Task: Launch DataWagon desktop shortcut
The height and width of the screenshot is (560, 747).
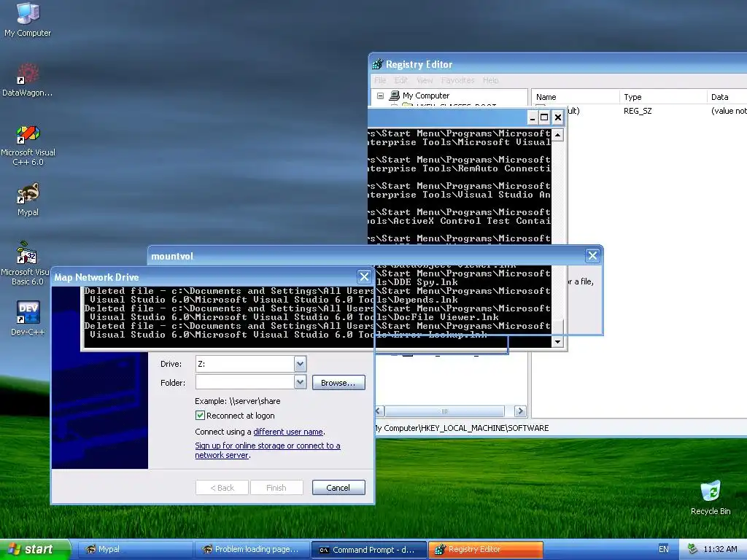Action: pyautogui.click(x=28, y=79)
